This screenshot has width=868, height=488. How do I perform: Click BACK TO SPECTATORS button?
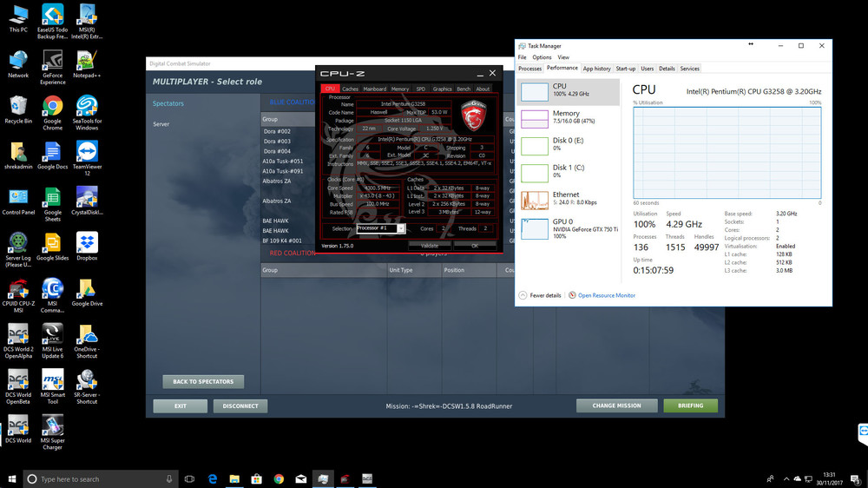tap(203, 382)
